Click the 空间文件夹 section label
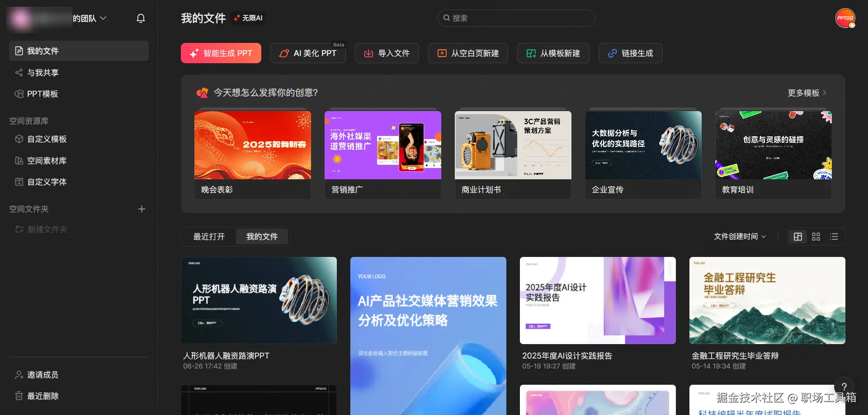868x415 pixels. coord(29,209)
